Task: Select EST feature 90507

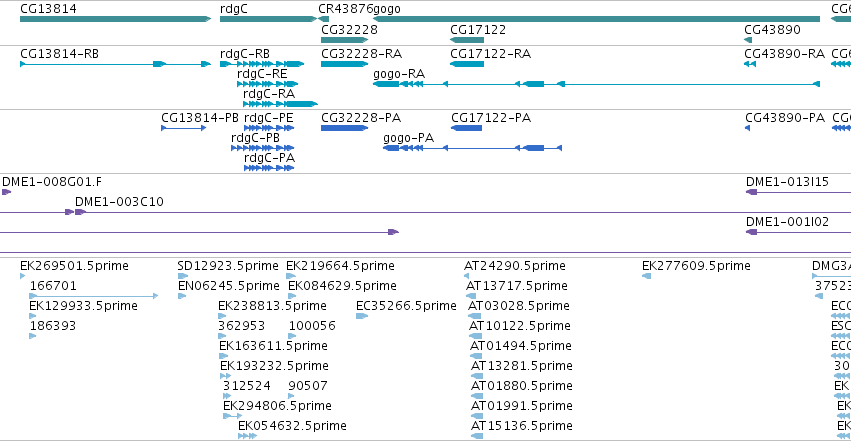Action: click(x=291, y=396)
